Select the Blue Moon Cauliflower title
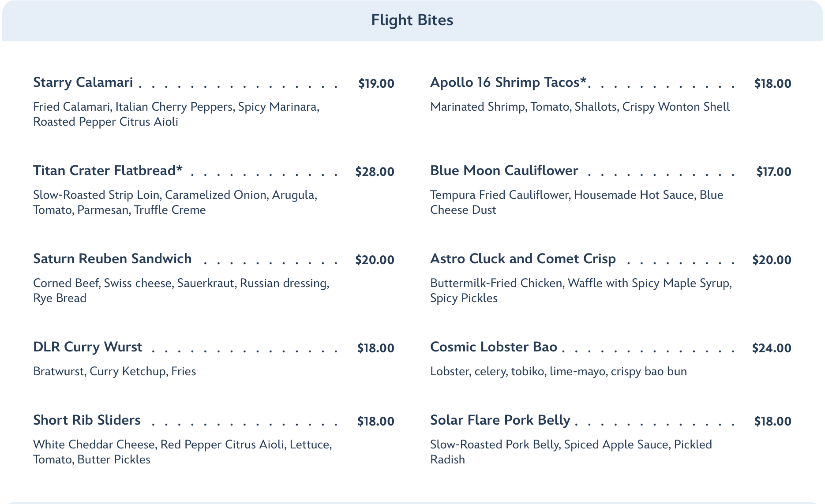 pos(504,171)
